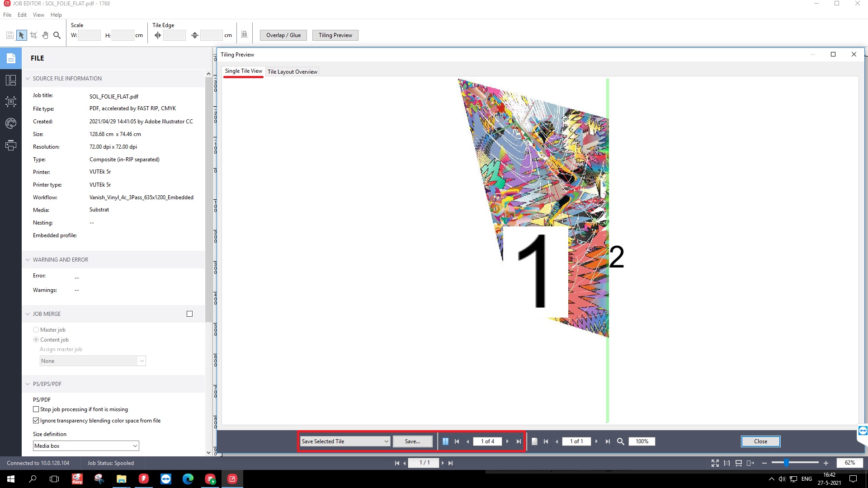Collapse Source File Information section
Screen dimensions: 868x488
(x=28, y=79)
